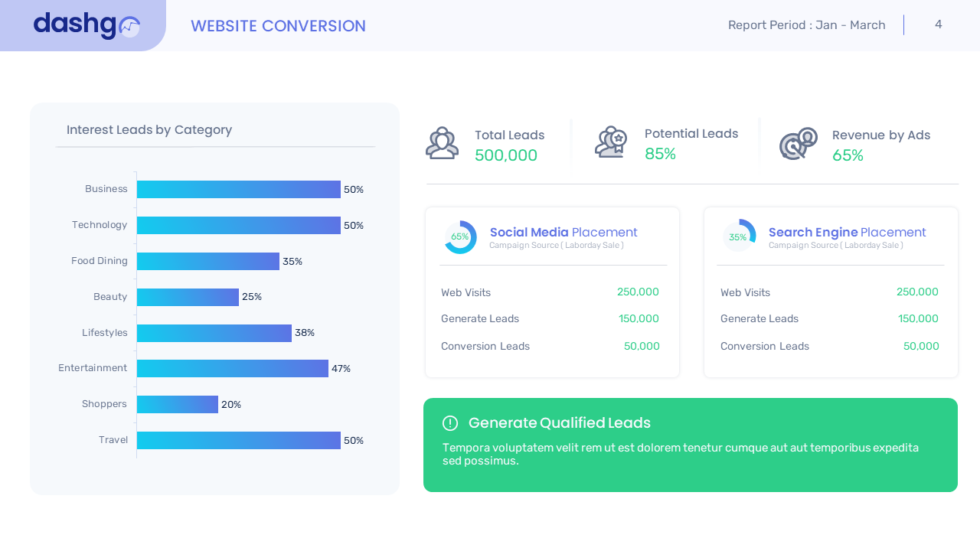Image resolution: width=980 pixels, height=551 pixels.
Task: Open the WEBSITE CONVERSION header tab
Action: [278, 25]
